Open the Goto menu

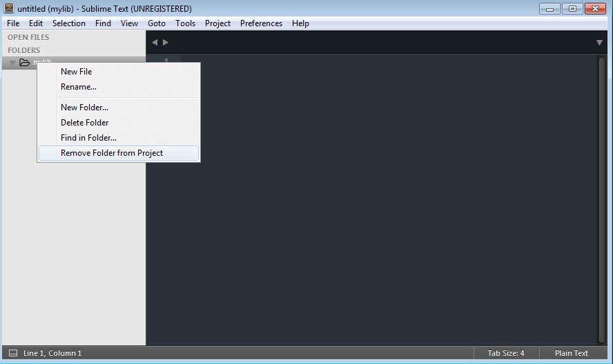157,23
